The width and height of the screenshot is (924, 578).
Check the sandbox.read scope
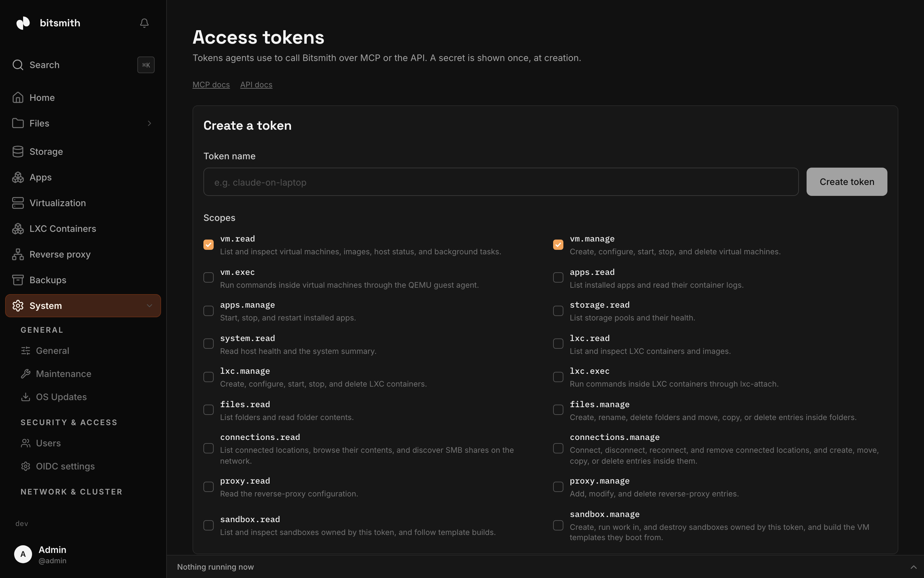209,526
